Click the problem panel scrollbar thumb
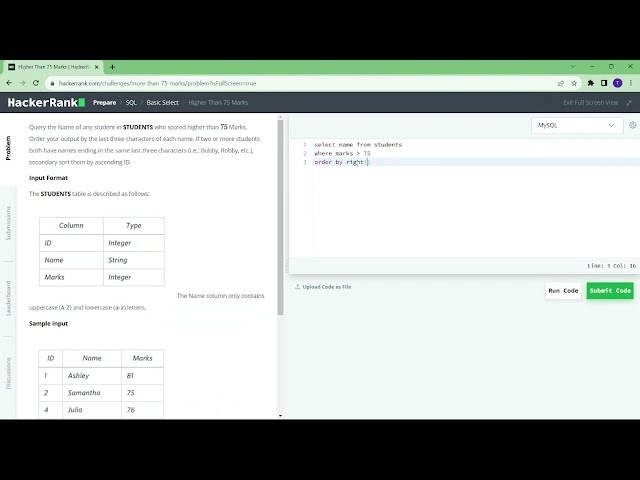Image resolution: width=640 pixels, height=480 pixels. pyautogui.click(x=280, y=218)
